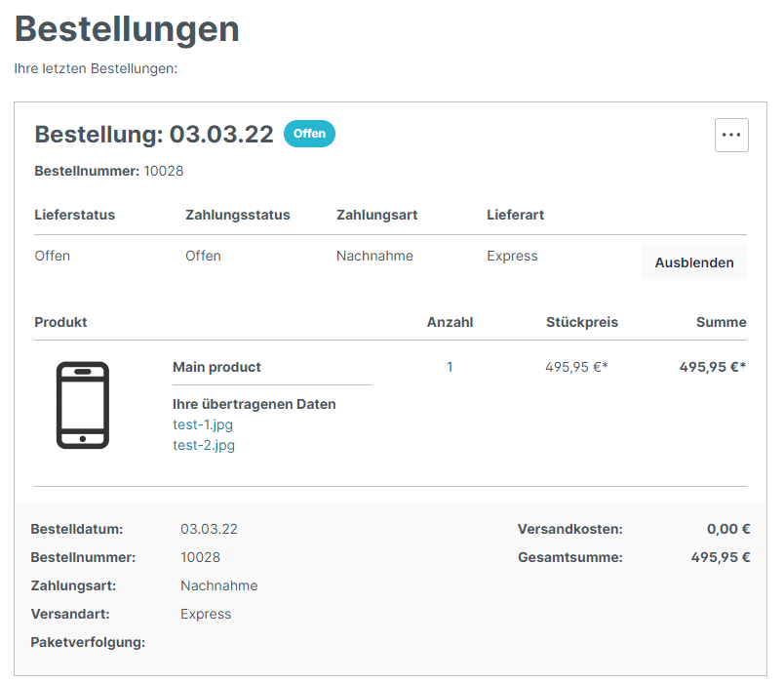The height and width of the screenshot is (684, 784).
Task: Select the Main product name
Action: coord(216,367)
